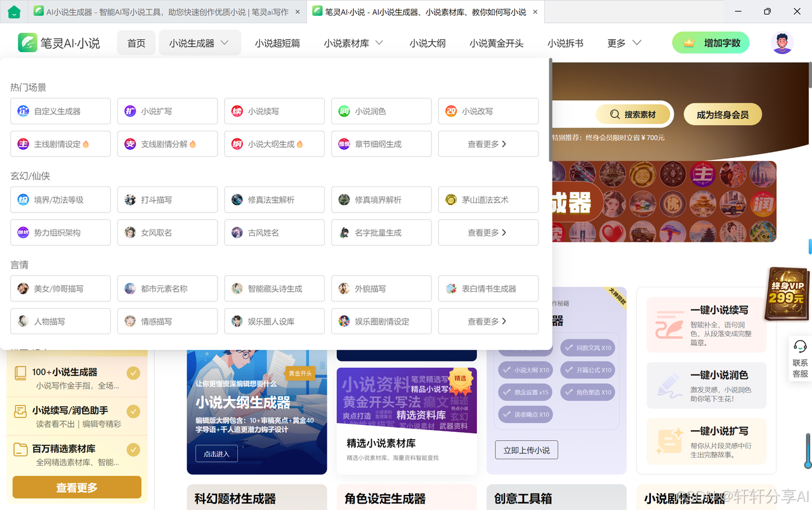The width and height of the screenshot is (812, 510).
Task: Click the 立即上传小说 button
Action: coord(527,450)
